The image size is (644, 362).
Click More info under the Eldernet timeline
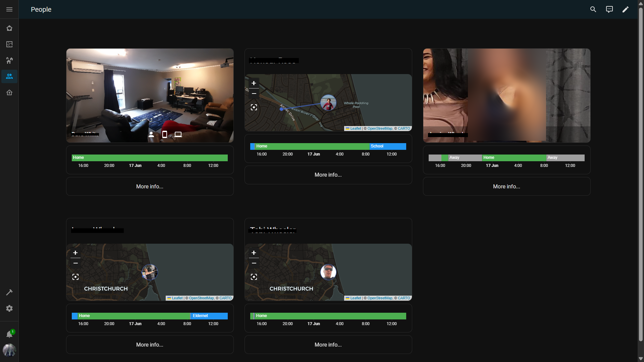click(150, 345)
